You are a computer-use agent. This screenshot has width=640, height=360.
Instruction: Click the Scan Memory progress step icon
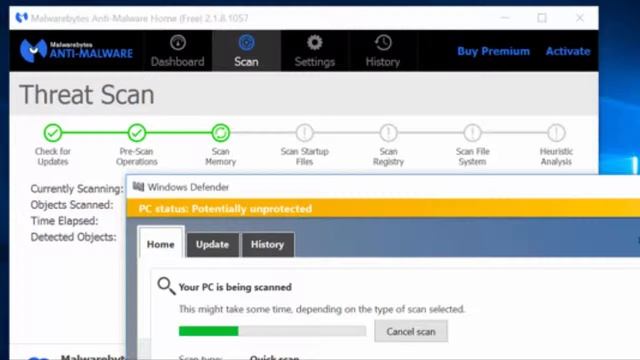point(221,133)
